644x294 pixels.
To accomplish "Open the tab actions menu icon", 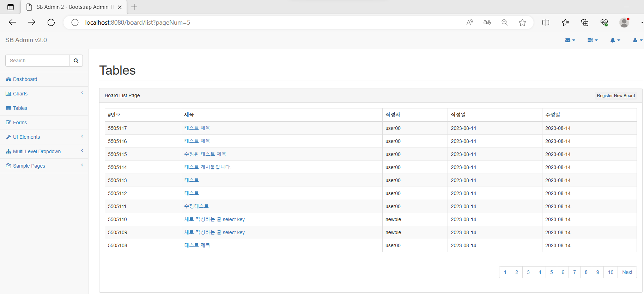I will (11, 7).
